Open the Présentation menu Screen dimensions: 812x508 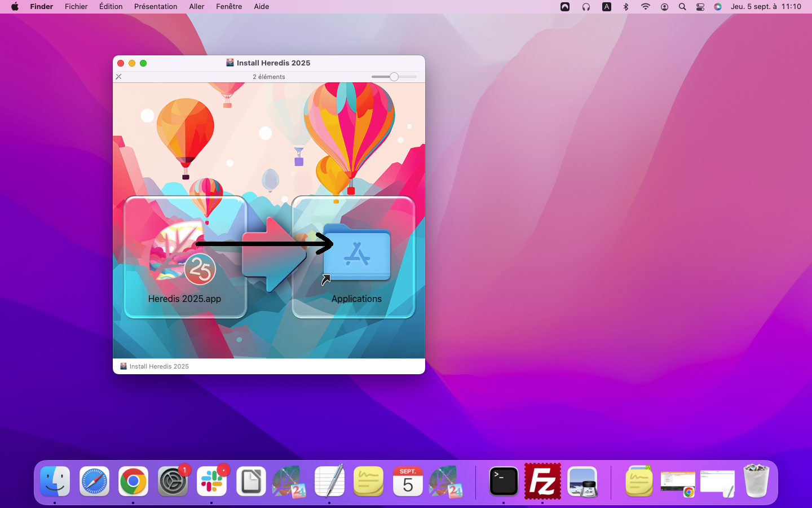click(x=156, y=7)
